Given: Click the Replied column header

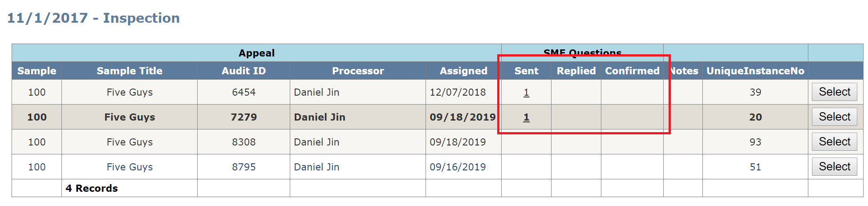Looking at the screenshot, I should [x=576, y=71].
